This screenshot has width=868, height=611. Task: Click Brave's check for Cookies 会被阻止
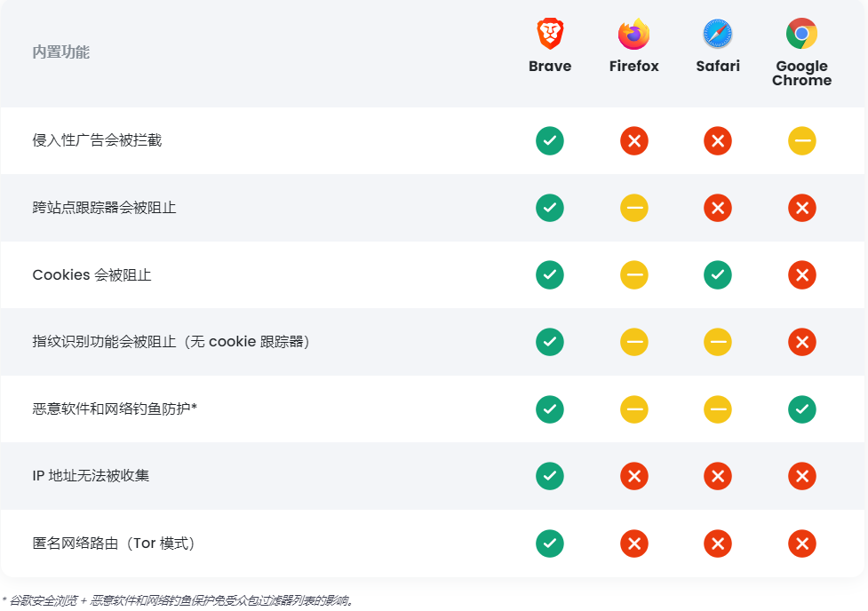tap(550, 274)
